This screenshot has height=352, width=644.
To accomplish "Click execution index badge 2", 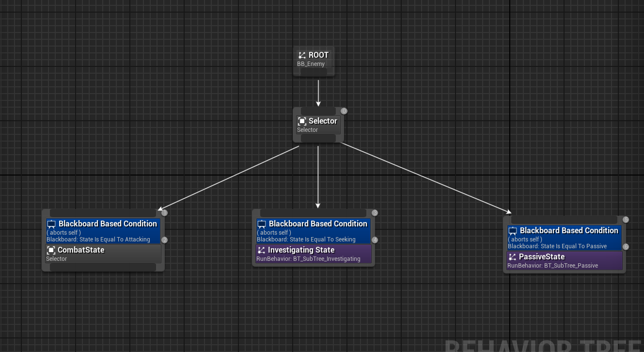I will pyautogui.click(x=164, y=240).
